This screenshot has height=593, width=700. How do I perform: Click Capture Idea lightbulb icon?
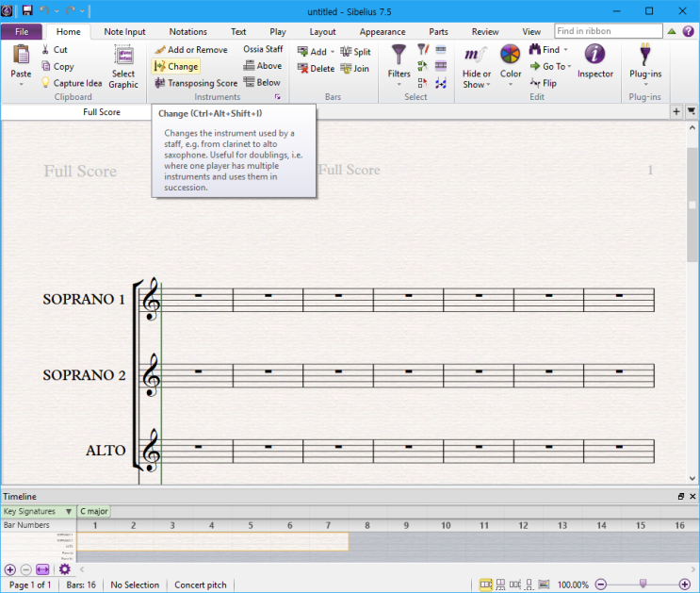click(x=45, y=83)
